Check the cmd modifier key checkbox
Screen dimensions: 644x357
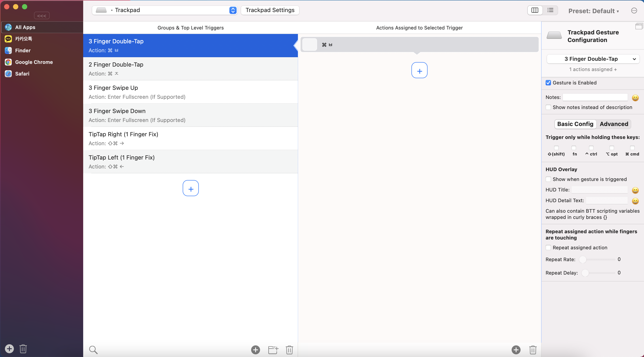(x=632, y=148)
